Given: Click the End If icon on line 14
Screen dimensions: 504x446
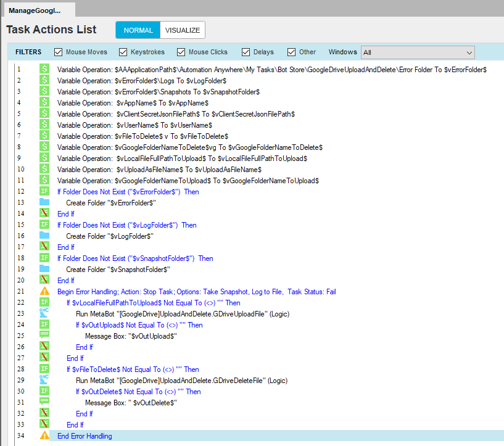Looking at the screenshot, I should [x=44, y=214].
